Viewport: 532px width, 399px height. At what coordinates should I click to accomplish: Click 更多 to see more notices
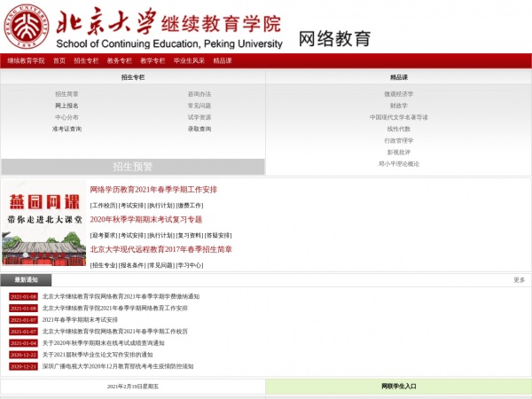pyautogui.click(x=519, y=280)
